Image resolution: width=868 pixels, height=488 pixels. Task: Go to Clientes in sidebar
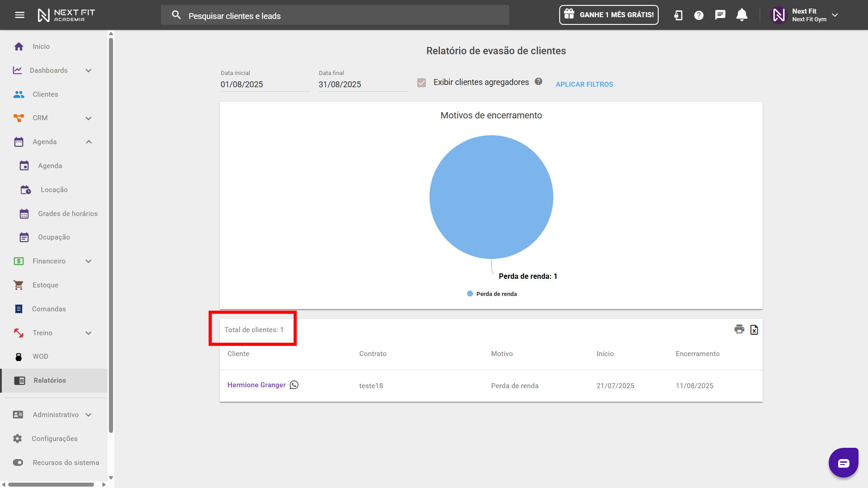(45, 94)
